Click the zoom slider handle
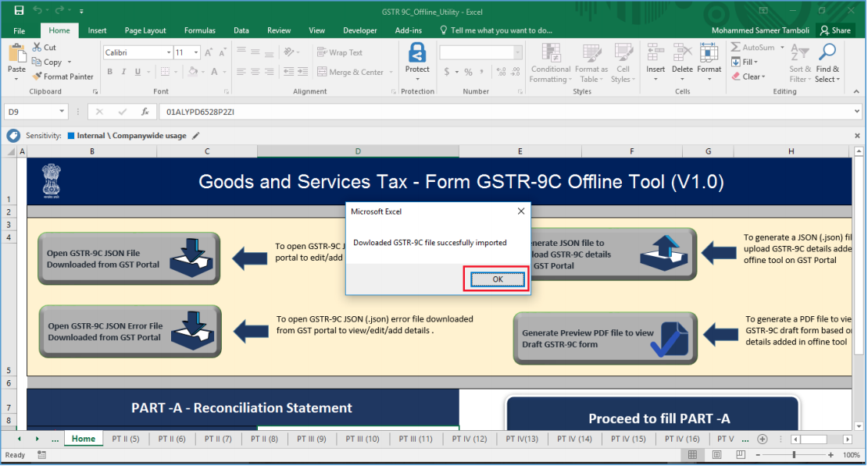 pyautogui.click(x=794, y=455)
